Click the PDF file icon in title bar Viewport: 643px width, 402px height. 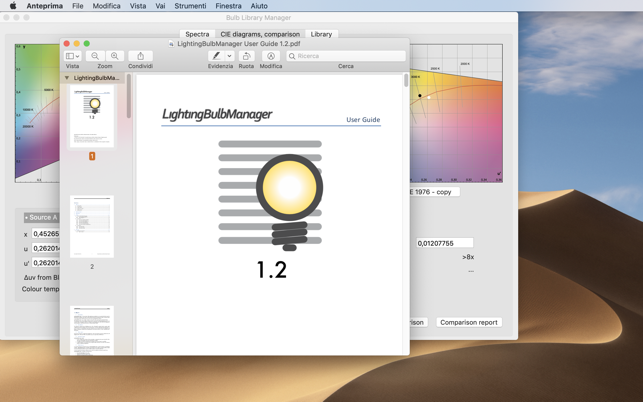pyautogui.click(x=172, y=43)
